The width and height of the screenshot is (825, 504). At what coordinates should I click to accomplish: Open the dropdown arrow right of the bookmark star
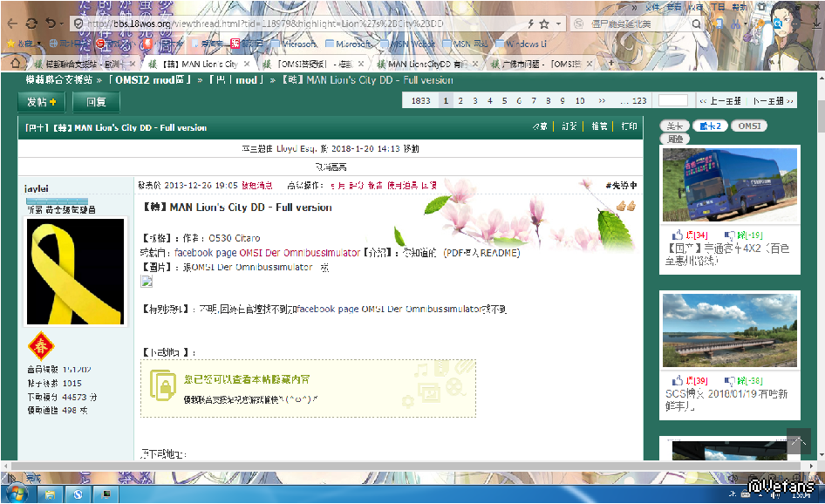click(558, 24)
